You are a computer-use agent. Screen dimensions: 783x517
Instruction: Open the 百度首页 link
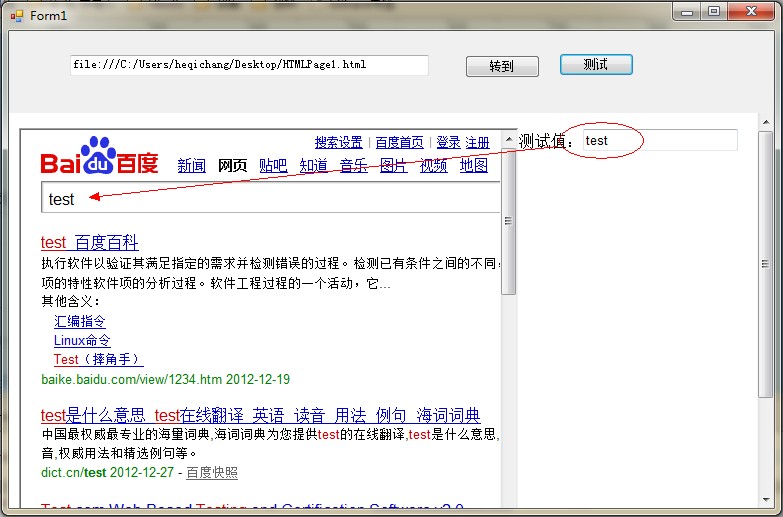click(399, 142)
